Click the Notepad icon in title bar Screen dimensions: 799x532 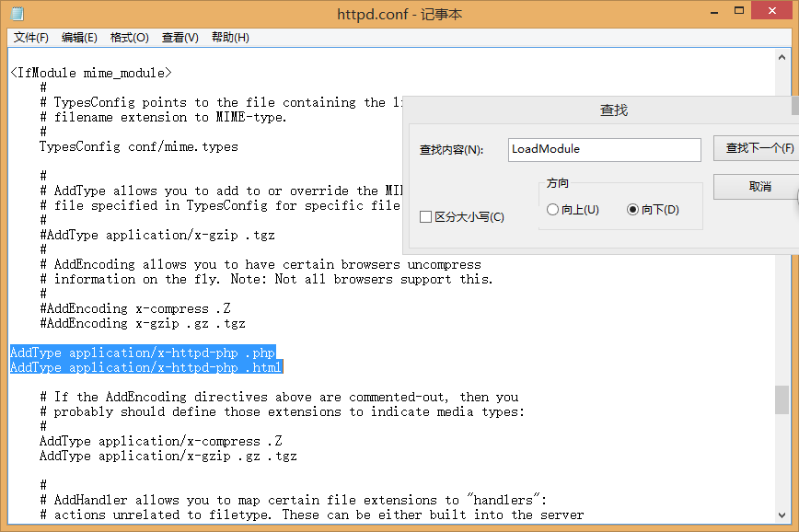click(x=17, y=14)
